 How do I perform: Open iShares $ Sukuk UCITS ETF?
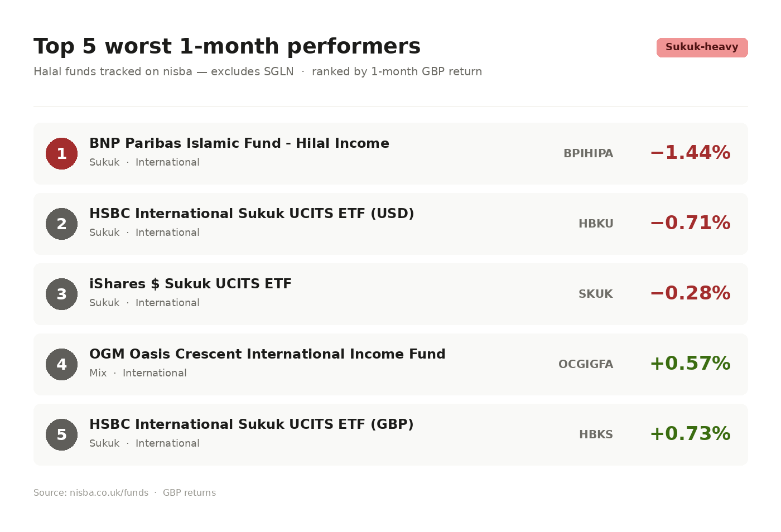pyautogui.click(x=190, y=284)
